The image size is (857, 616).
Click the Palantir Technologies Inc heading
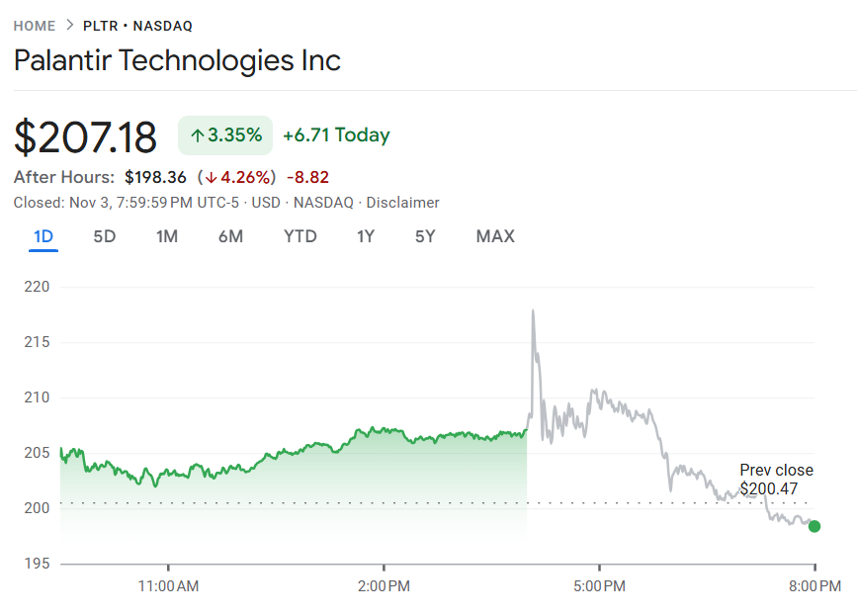pyautogui.click(x=177, y=60)
